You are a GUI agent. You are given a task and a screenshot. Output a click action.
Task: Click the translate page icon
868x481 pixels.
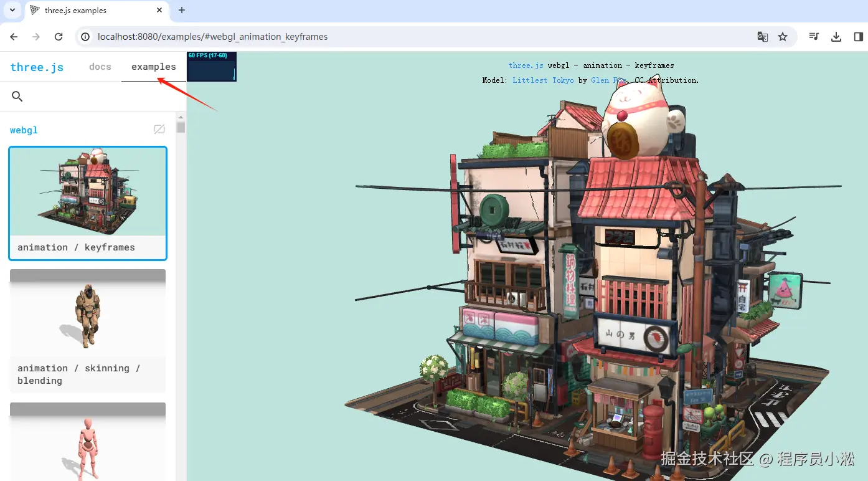[762, 37]
